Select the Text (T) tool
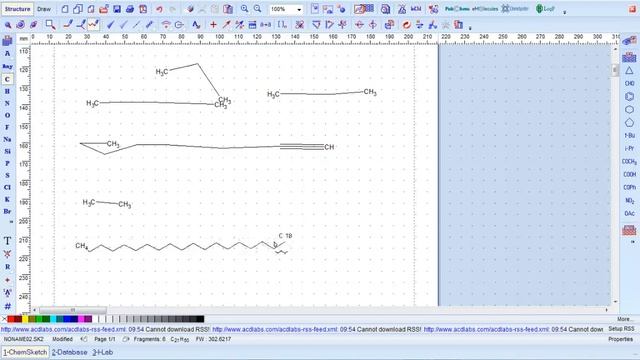 [7, 241]
